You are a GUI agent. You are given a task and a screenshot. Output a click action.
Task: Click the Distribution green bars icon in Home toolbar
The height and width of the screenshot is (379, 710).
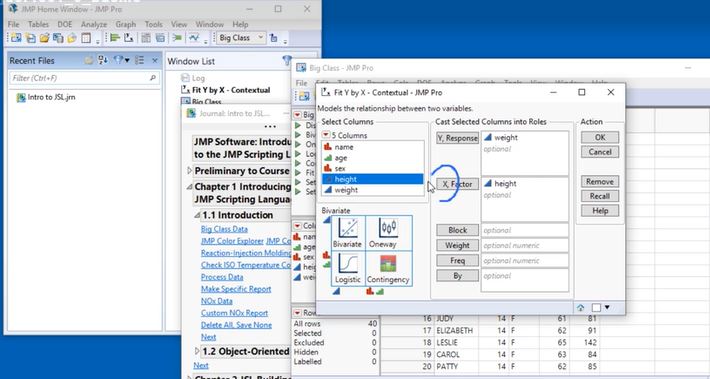tap(115, 38)
